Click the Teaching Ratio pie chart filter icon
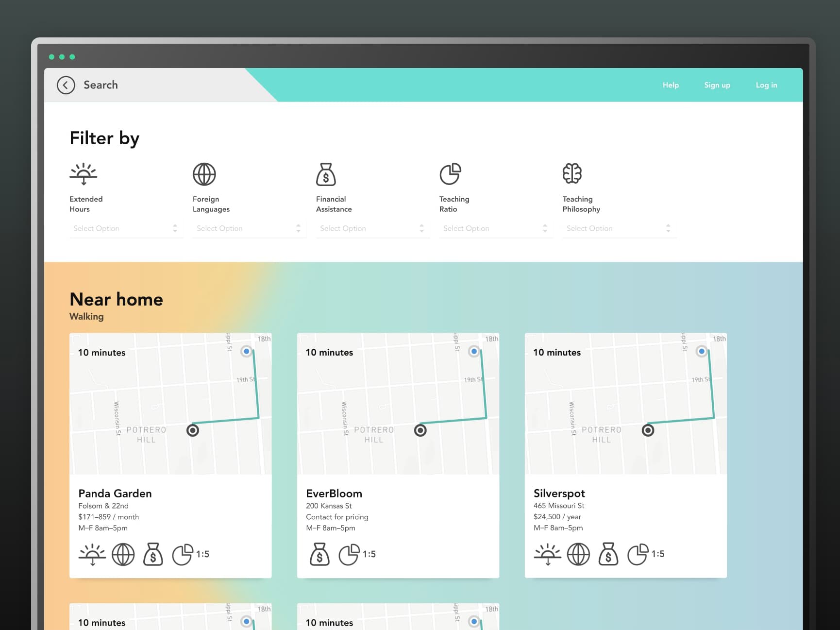This screenshot has height=630, width=840. pyautogui.click(x=451, y=174)
